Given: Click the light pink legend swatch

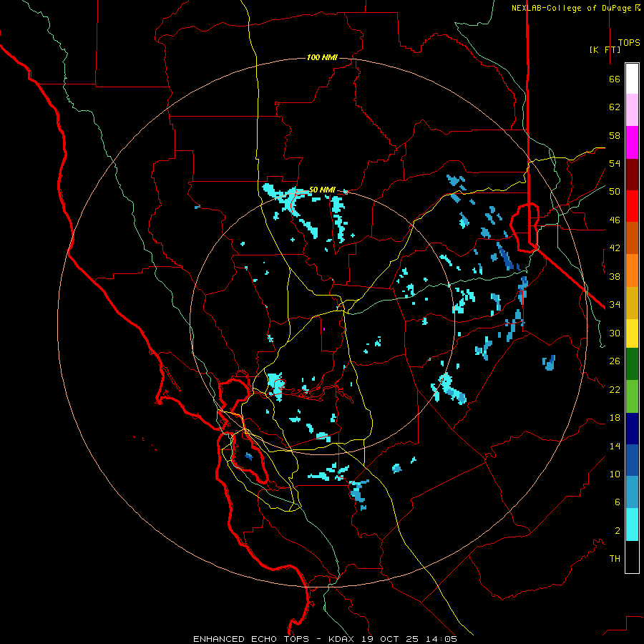Looking at the screenshot, I should pyautogui.click(x=632, y=110).
